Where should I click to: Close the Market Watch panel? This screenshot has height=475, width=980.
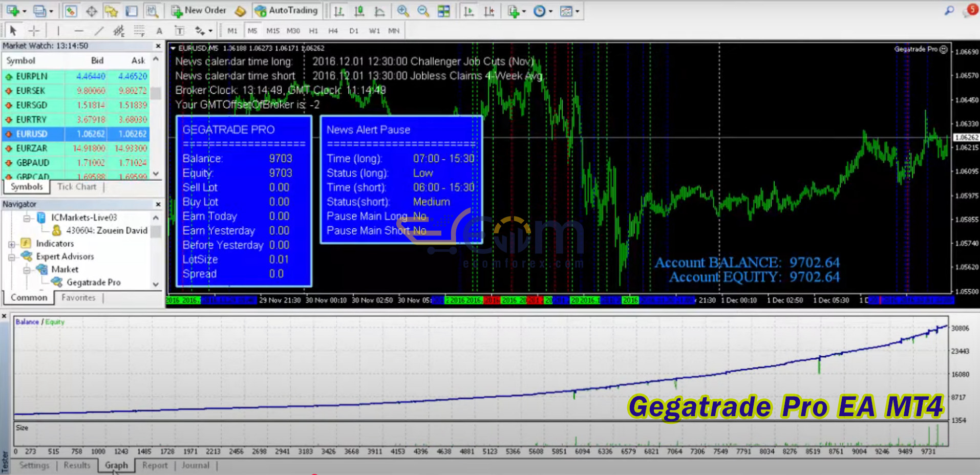(x=158, y=46)
